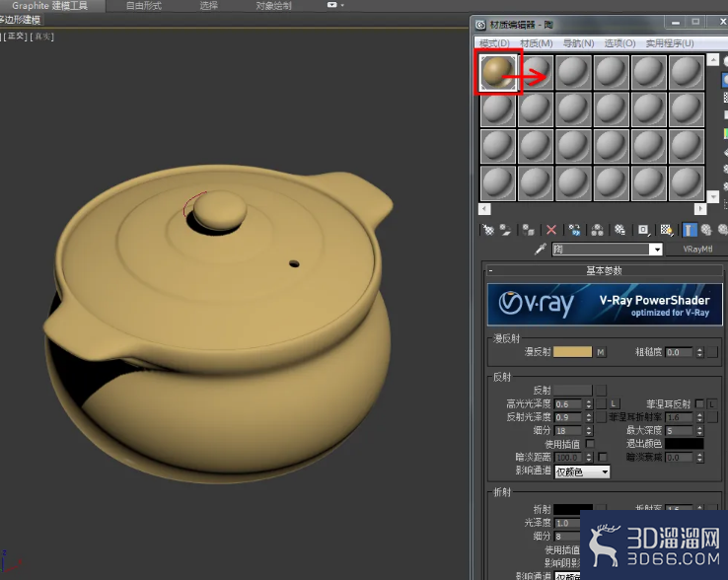Click the material name field 陶
Image resolution: width=728 pixels, height=580 pixels.
click(x=602, y=250)
